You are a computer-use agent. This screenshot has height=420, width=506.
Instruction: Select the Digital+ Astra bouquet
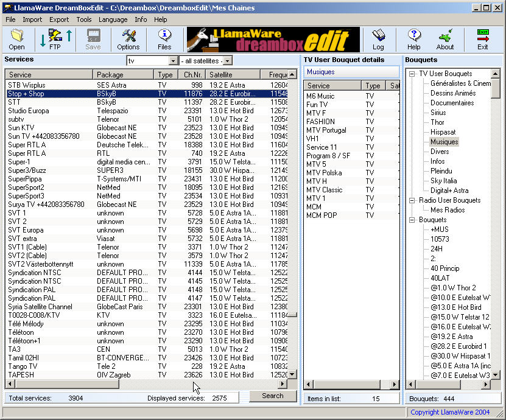pos(449,191)
